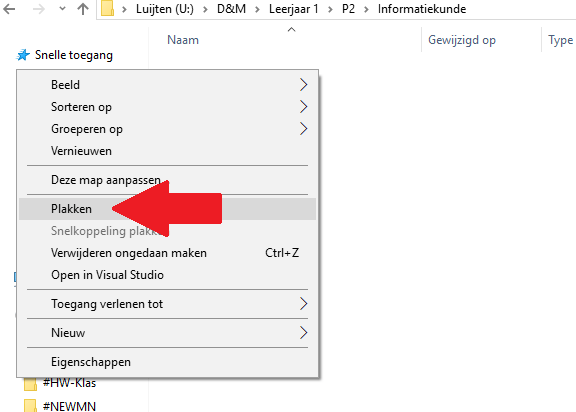Choose Plakken in the context menu
The height and width of the screenshot is (412, 576).
point(168,209)
